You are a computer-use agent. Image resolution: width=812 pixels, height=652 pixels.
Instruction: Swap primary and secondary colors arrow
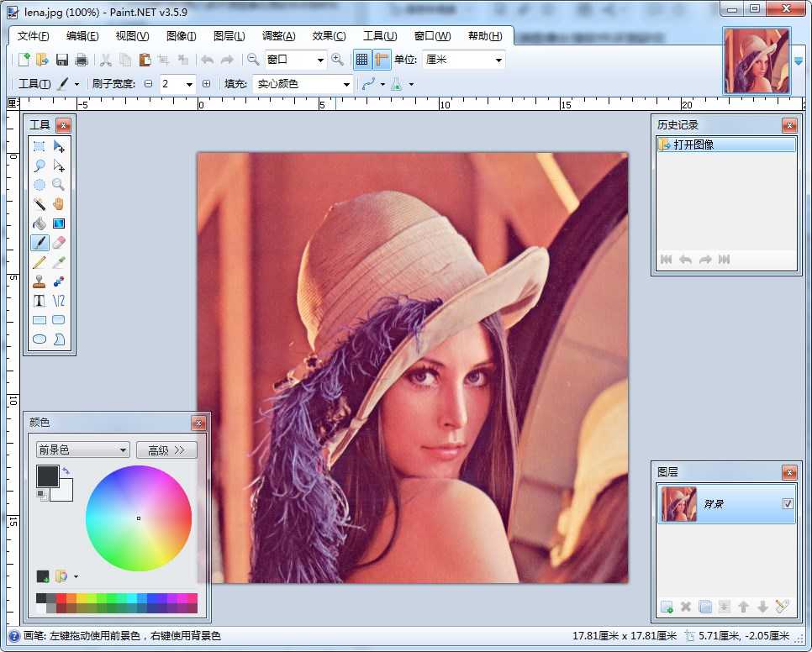point(66,471)
